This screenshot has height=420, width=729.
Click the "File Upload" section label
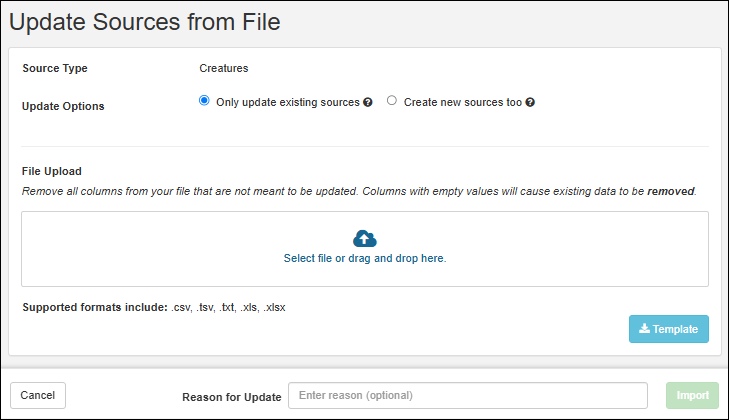point(52,171)
